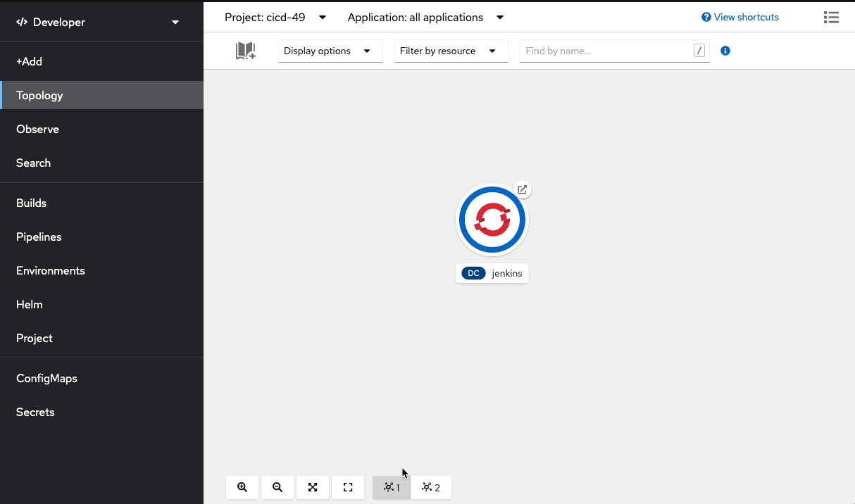Go to Topology in sidebar

coord(101,95)
